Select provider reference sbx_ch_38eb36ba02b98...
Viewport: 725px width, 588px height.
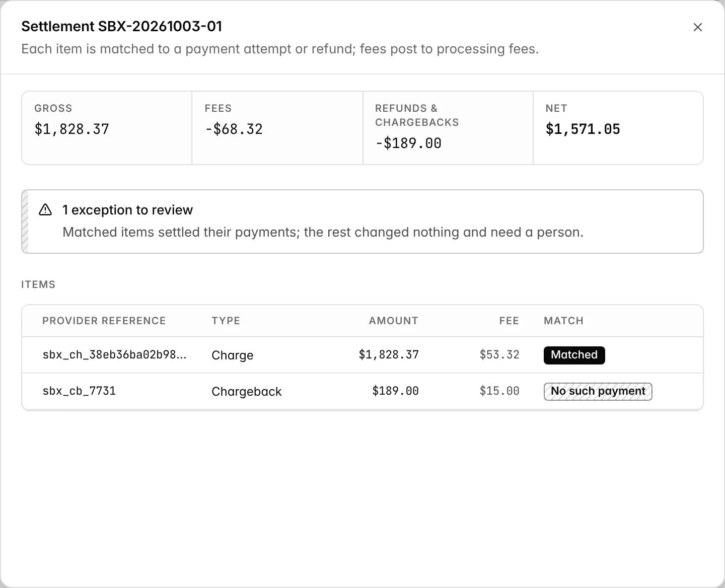tap(114, 355)
